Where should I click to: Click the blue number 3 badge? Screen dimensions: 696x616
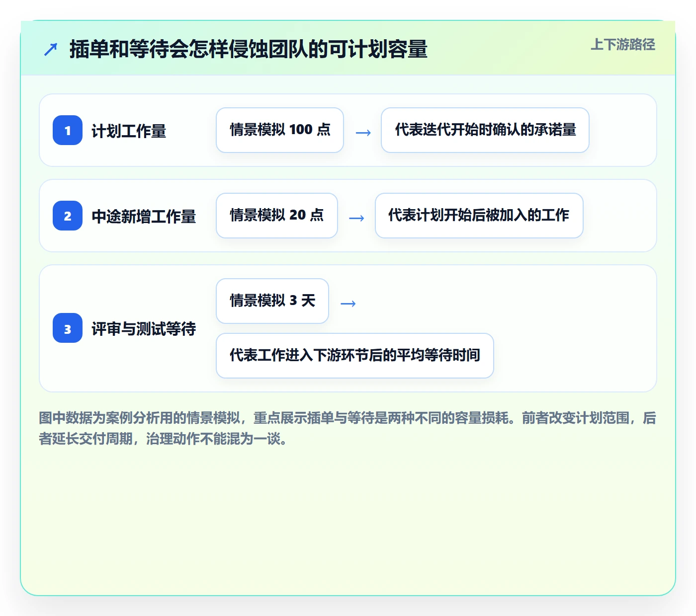click(68, 328)
